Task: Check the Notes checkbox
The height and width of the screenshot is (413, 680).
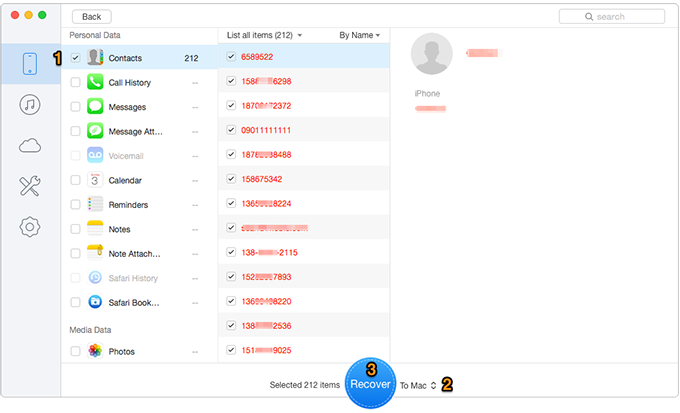Action: point(75,229)
